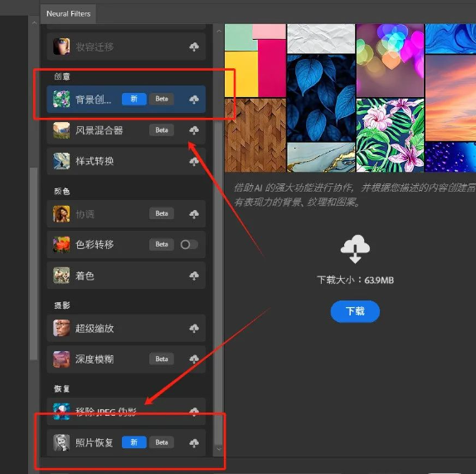The image size is (476, 474).
Task: Click the cloud download icon for 协调
Action: (194, 214)
